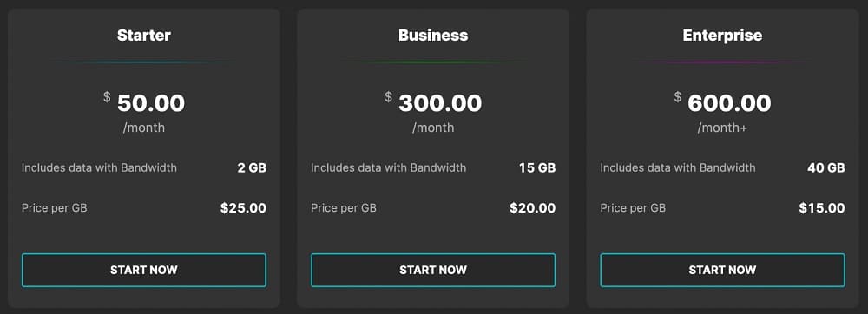The image size is (868, 314).
Task: Click the Enterprise plan heading
Action: pos(722,36)
